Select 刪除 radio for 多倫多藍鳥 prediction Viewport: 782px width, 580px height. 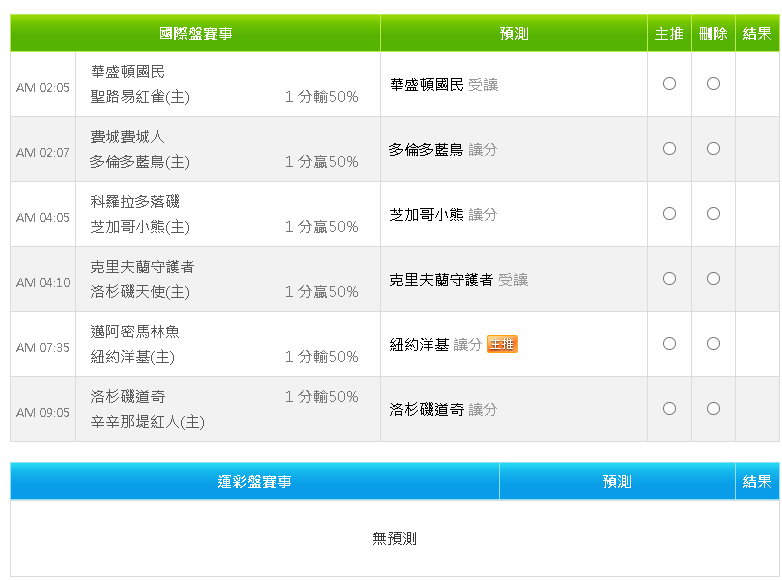[x=713, y=149]
